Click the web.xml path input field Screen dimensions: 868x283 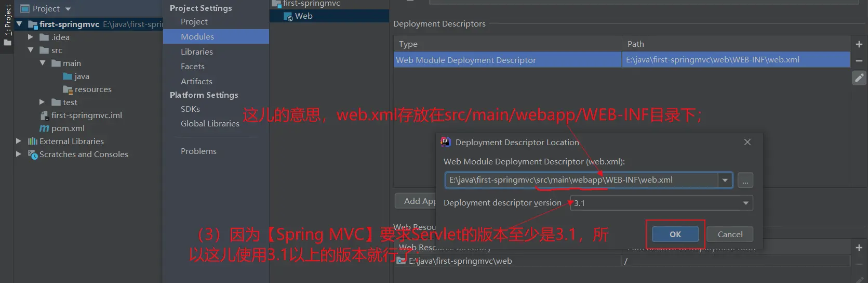[x=582, y=181]
